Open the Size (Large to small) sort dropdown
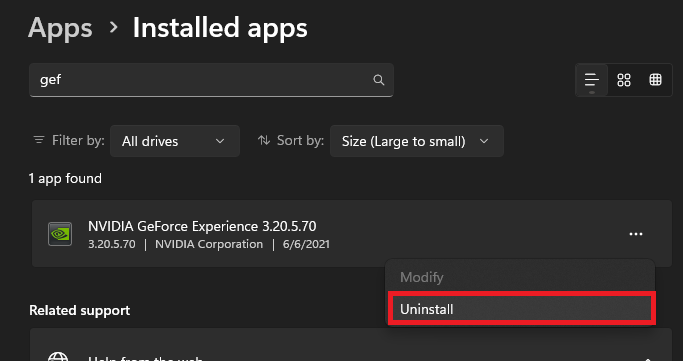This screenshot has width=683, height=361. [x=416, y=141]
